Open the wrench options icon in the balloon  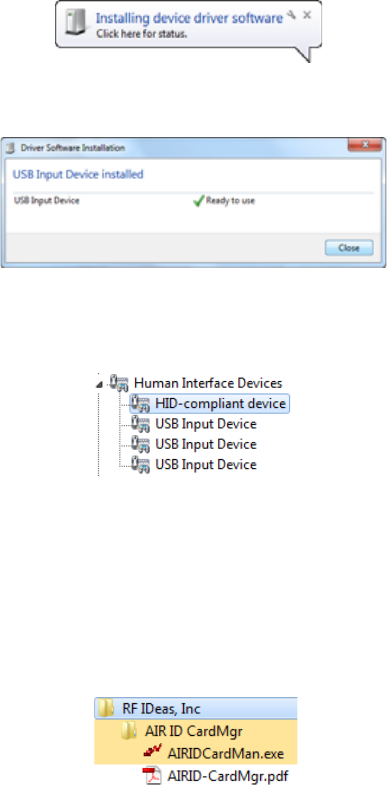click(292, 15)
